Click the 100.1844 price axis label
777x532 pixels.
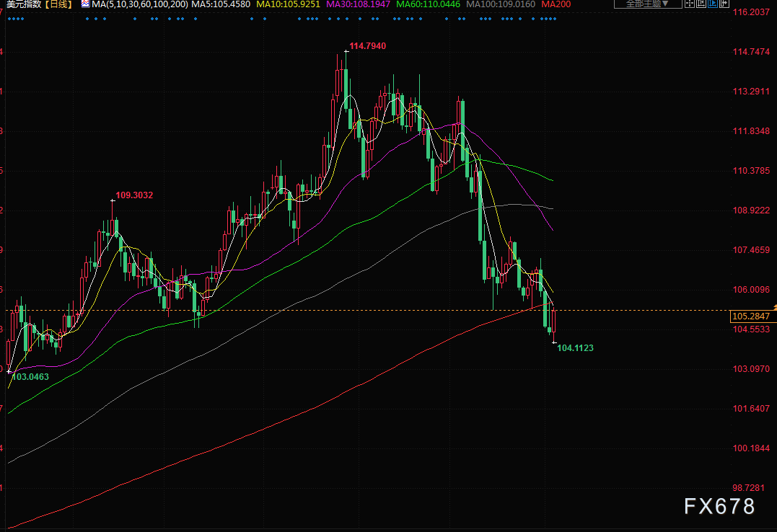pyautogui.click(x=751, y=448)
